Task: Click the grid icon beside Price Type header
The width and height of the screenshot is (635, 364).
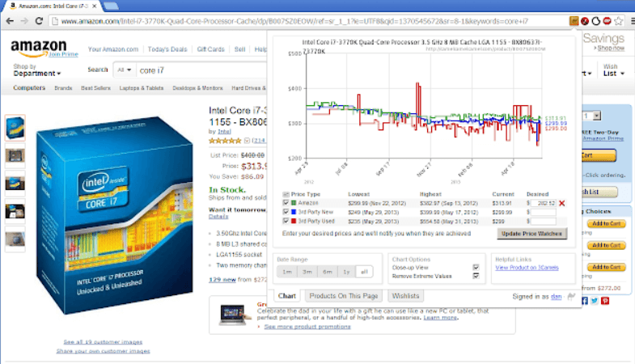Action: click(x=286, y=194)
